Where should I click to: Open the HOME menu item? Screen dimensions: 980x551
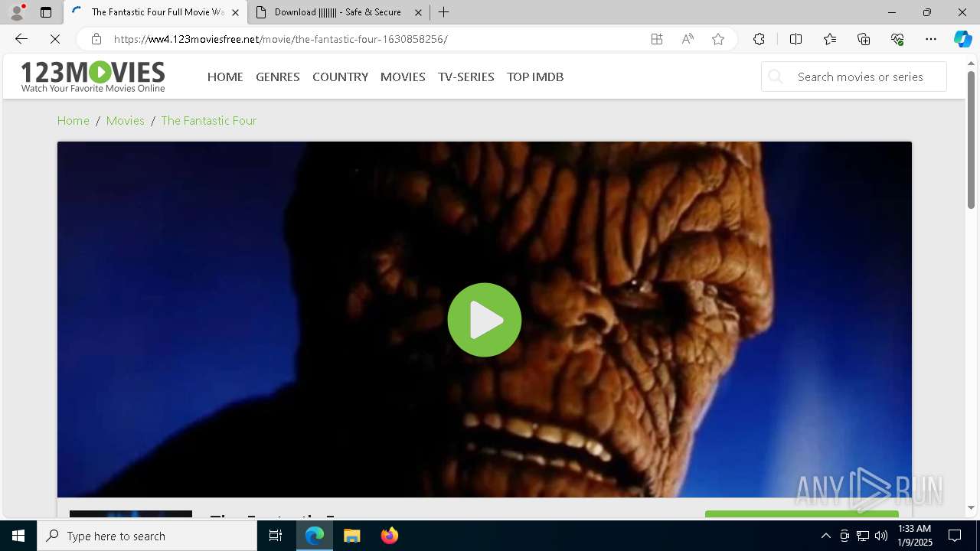point(225,77)
